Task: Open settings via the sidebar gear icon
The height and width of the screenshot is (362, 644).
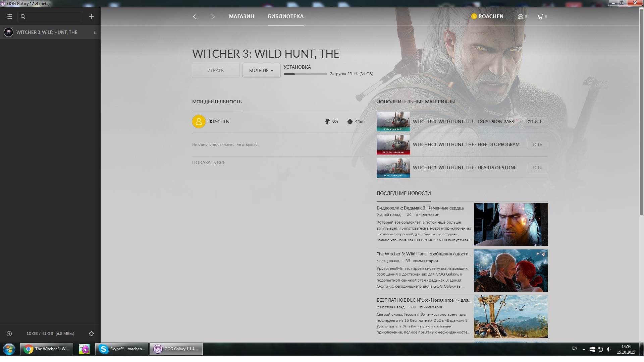Action: point(91,334)
